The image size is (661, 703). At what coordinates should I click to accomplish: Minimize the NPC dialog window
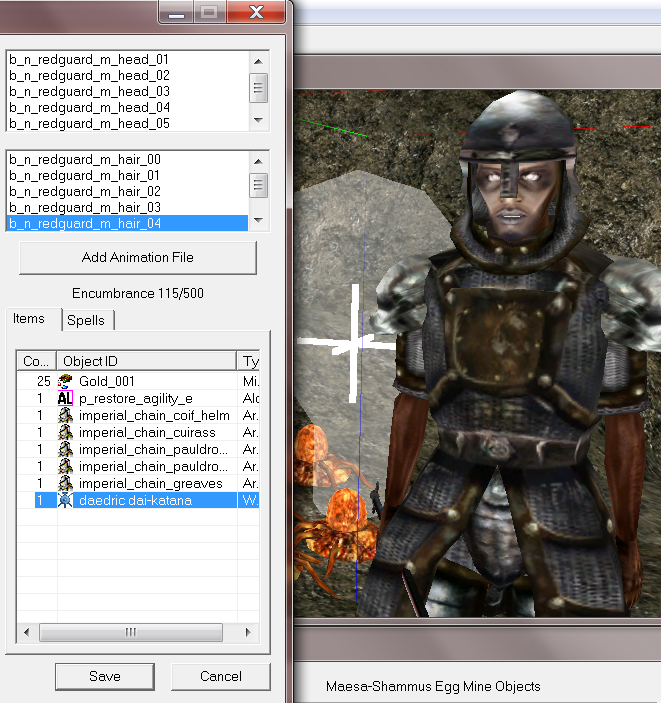point(176,12)
